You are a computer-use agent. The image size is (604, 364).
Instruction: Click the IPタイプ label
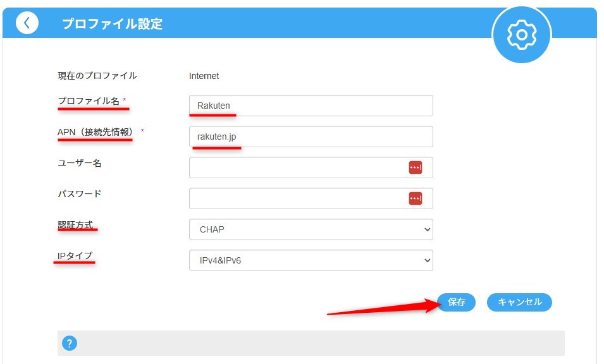75,255
